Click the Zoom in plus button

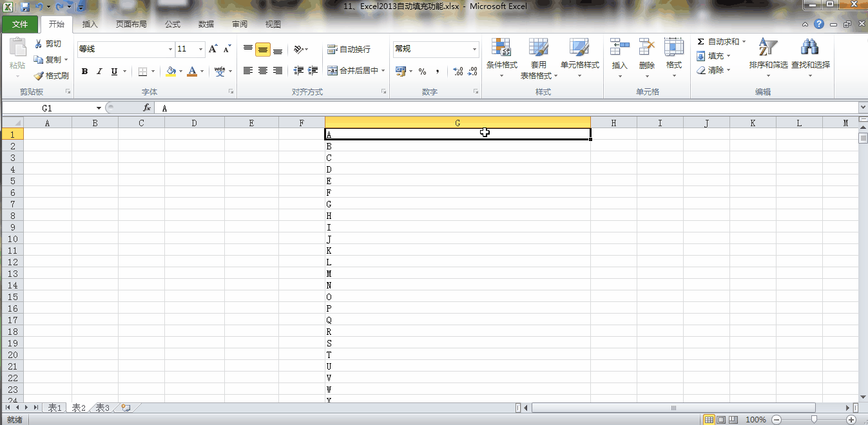(851, 420)
